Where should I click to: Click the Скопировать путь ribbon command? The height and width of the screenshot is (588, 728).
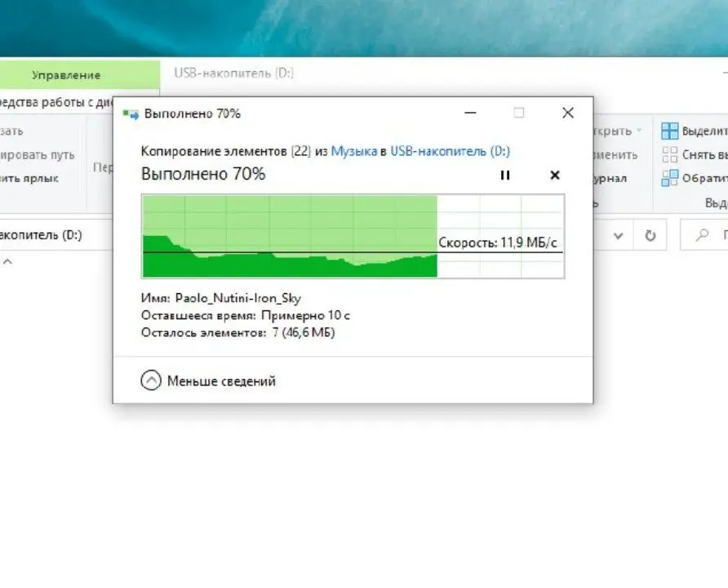point(38,155)
